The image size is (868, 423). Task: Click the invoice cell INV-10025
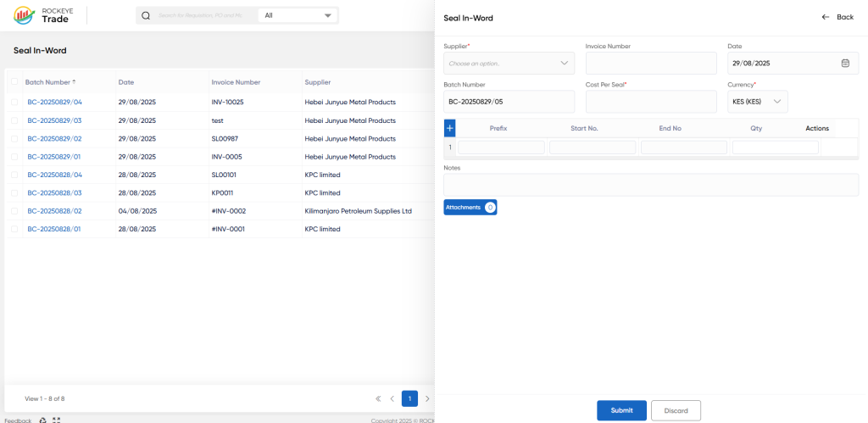(227, 102)
